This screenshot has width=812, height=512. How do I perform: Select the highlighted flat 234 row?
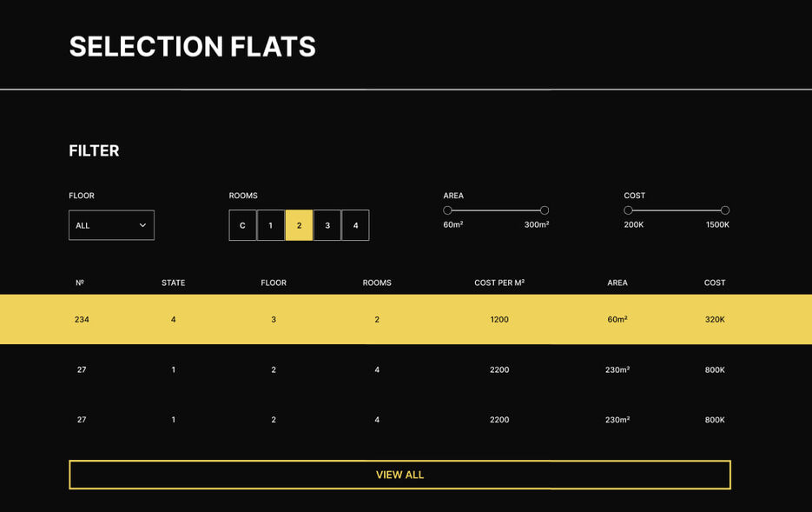click(406, 319)
